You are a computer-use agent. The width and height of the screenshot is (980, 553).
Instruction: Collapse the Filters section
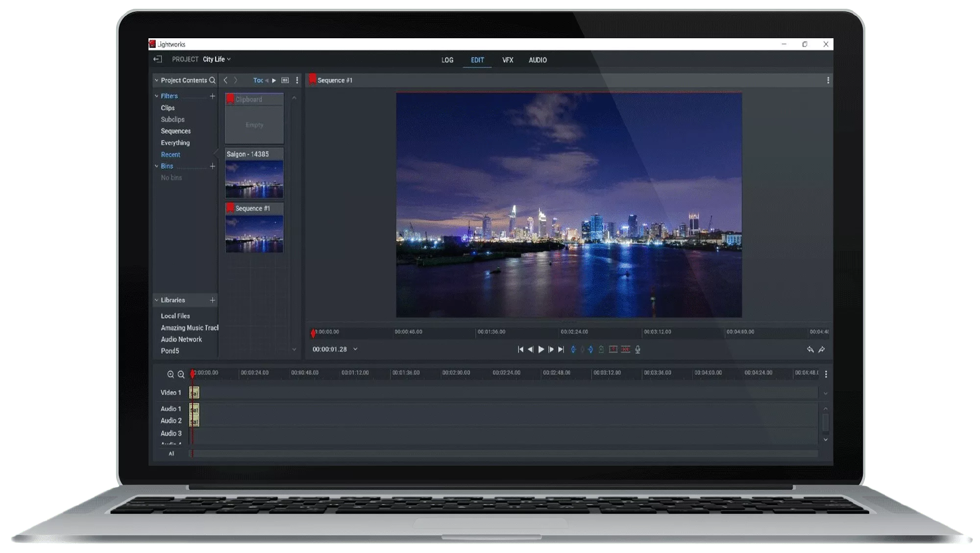point(157,96)
